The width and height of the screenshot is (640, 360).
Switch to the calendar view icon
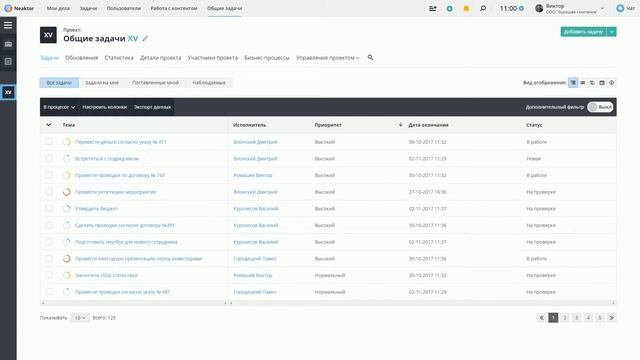tap(602, 83)
